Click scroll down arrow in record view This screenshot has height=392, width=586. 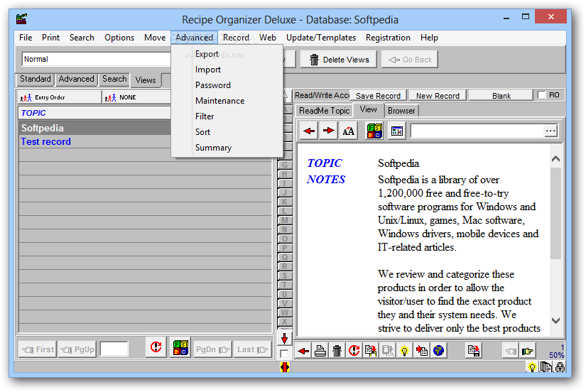(555, 320)
